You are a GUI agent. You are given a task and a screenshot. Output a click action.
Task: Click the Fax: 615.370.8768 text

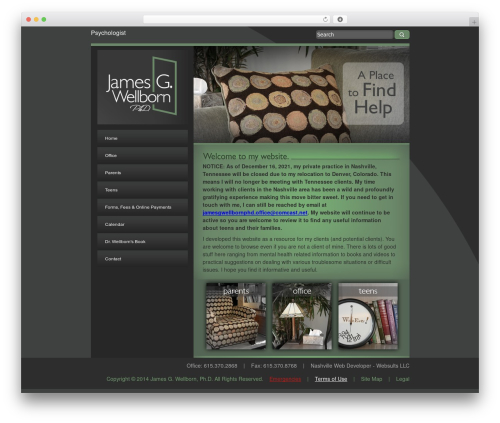[274, 366]
